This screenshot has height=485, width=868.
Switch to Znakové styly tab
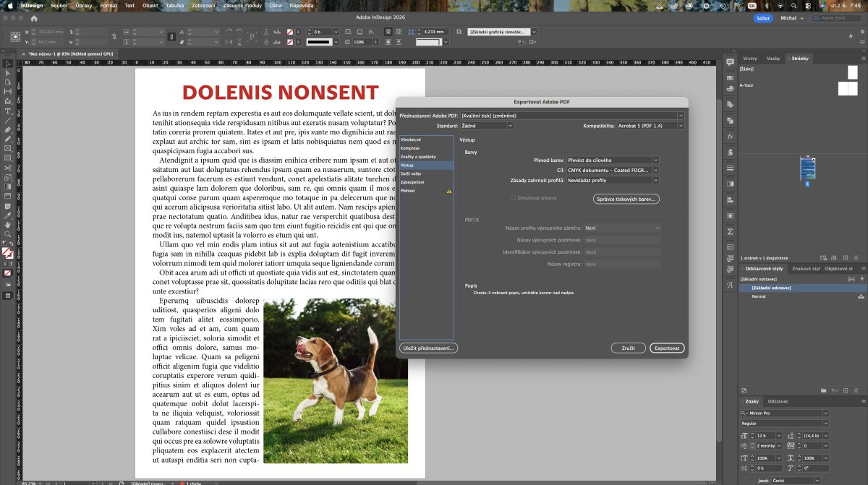tap(807, 269)
